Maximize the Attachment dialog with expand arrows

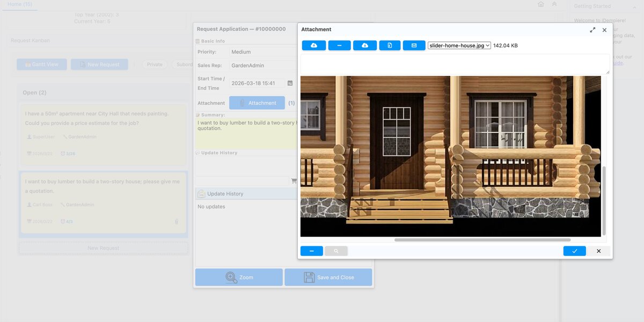click(x=592, y=30)
